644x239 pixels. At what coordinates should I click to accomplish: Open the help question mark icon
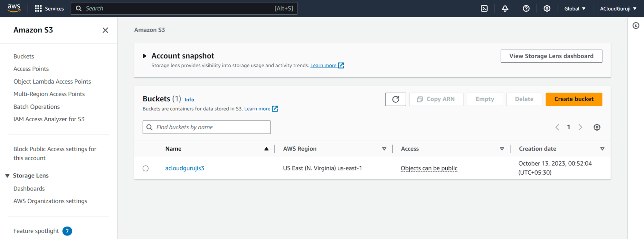point(526,9)
